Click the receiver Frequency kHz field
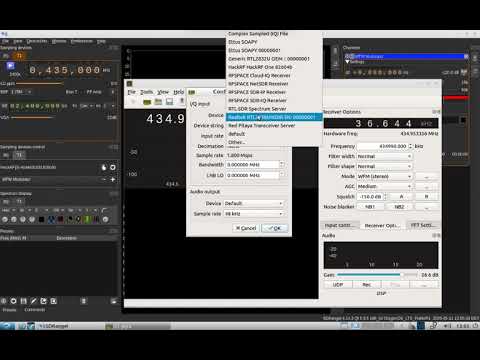 (x=384, y=146)
